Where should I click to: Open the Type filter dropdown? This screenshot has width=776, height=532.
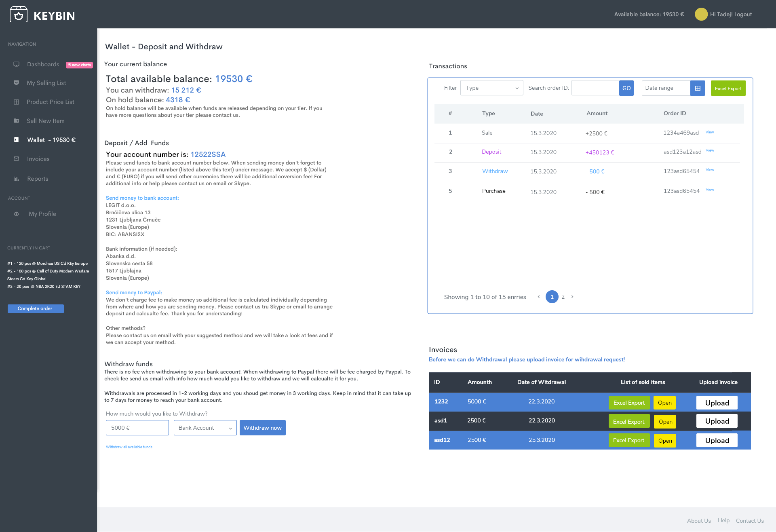tap(491, 88)
